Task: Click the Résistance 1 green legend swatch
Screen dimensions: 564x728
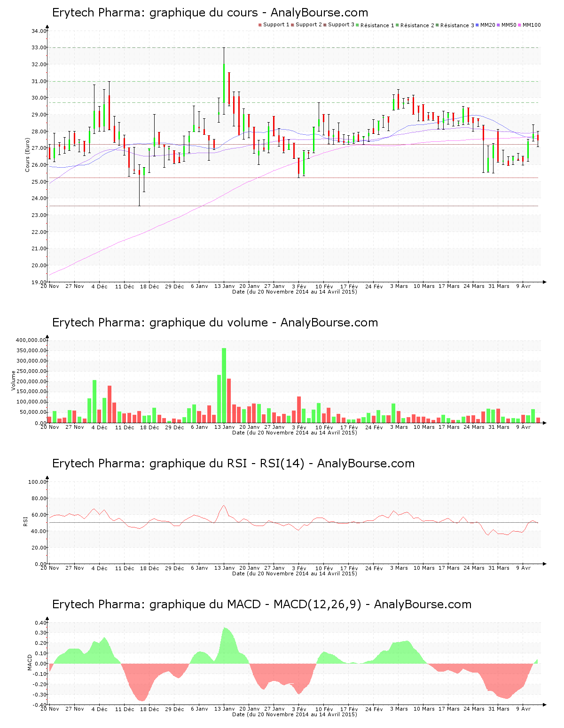Action: [x=358, y=25]
